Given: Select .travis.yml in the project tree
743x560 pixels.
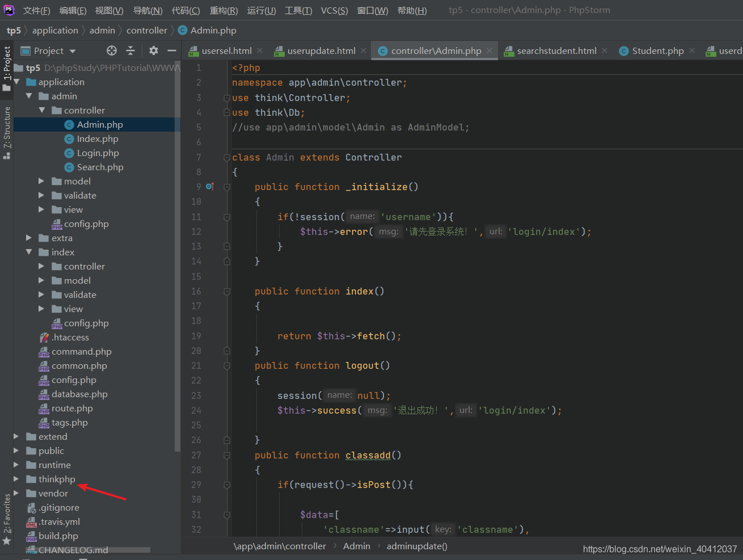Looking at the screenshot, I should pos(60,521).
